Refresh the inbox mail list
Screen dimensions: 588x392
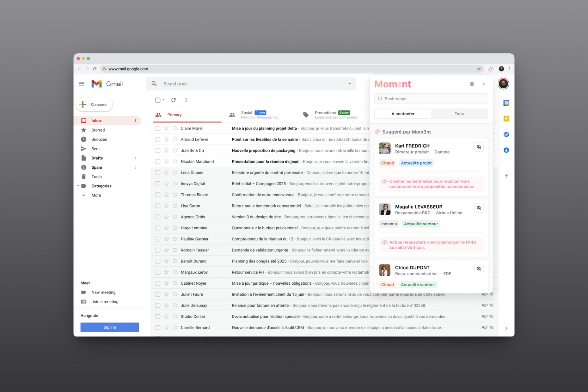click(x=173, y=100)
